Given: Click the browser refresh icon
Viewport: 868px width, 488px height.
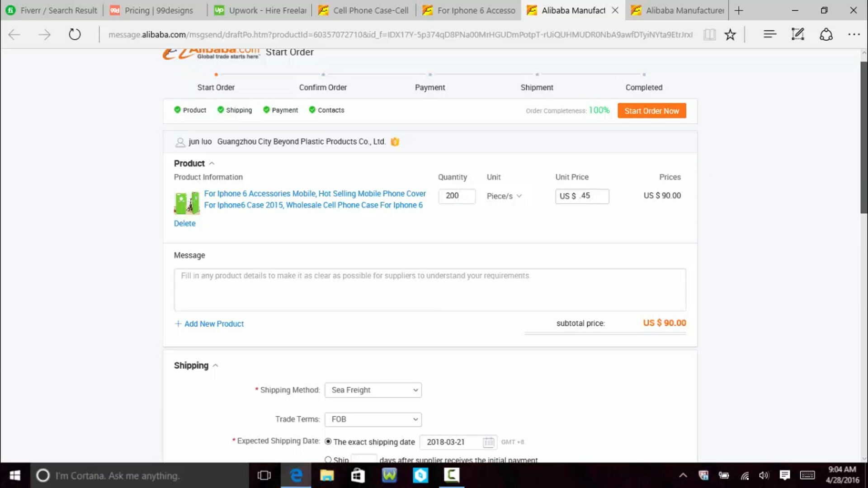Looking at the screenshot, I should click(75, 34).
